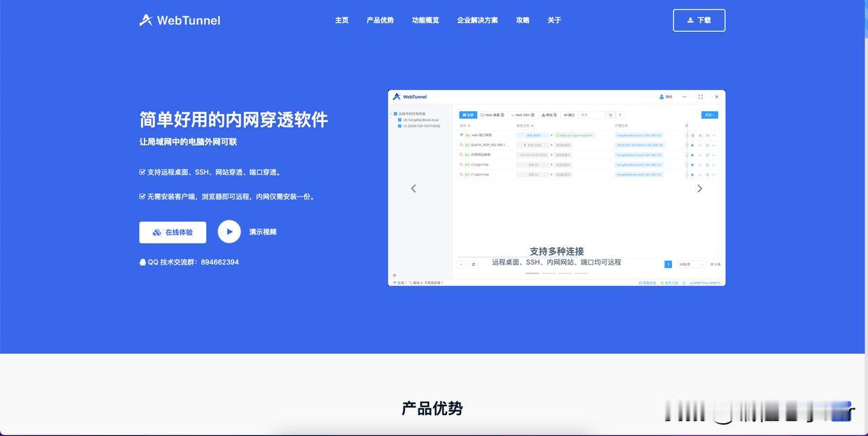Show the previous carousel slide with left arrow
This screenshot has height=436, width=868.
(x=414, y=188)
